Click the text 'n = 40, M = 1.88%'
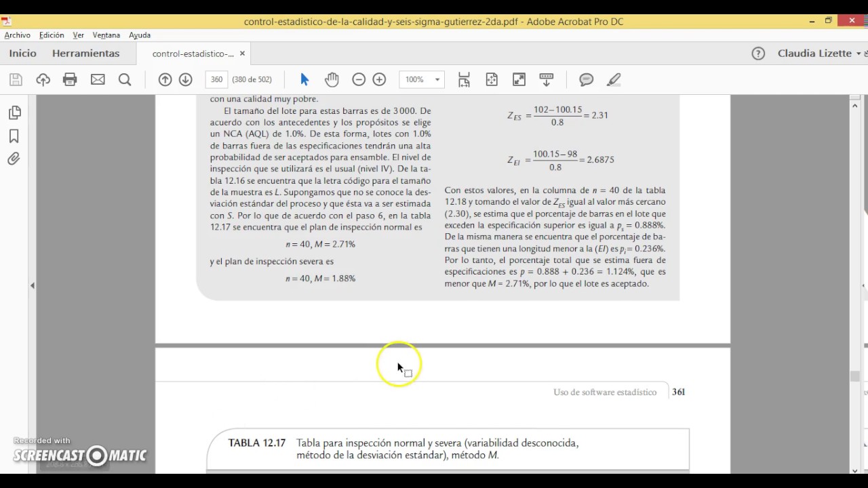Image resolution: width=868 pixels, height=488 pixels. 320,279
